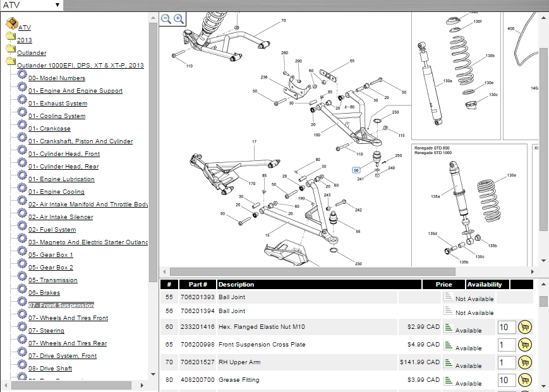Open the ATV category dropdown
This screenshot has height=392, width=549.
pyautogui.click(x=32, y=5)
